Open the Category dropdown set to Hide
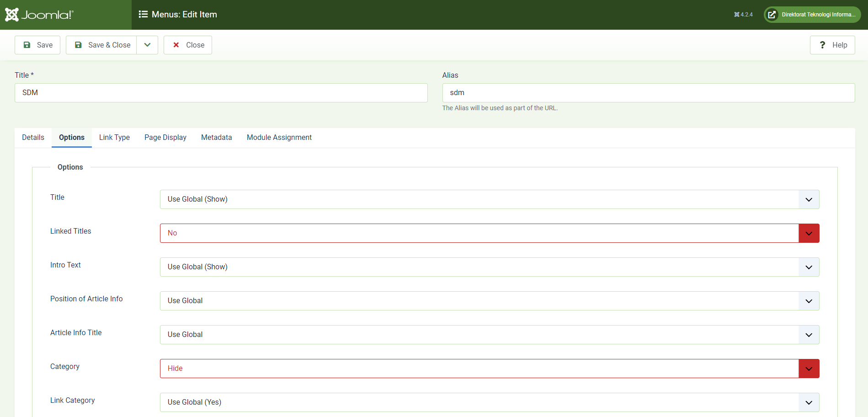This screenshot has width=868, height=417. pyautogui.click(x=490, y=369)
